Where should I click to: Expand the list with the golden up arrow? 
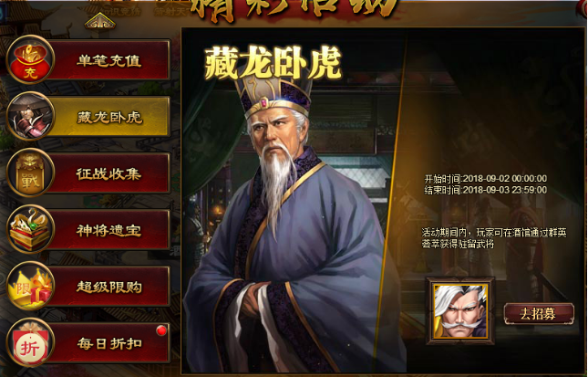pyautogui.click(x=99, y=22)
